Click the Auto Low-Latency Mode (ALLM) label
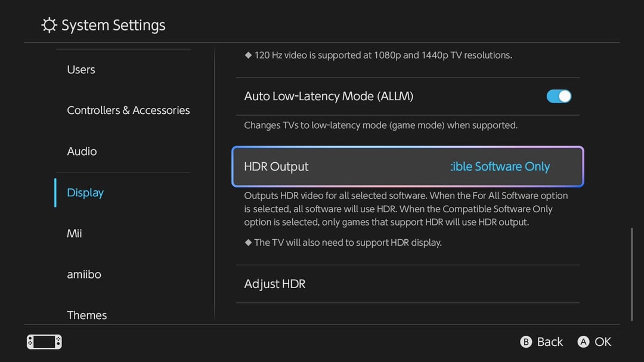 click(x=329, y=96)
